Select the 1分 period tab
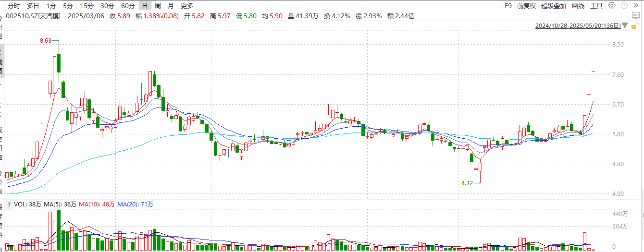 point(51,6)
